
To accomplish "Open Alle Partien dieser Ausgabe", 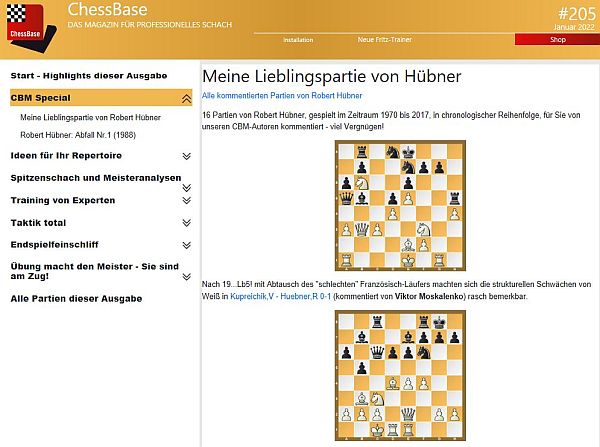I will (x=76, y=298).
